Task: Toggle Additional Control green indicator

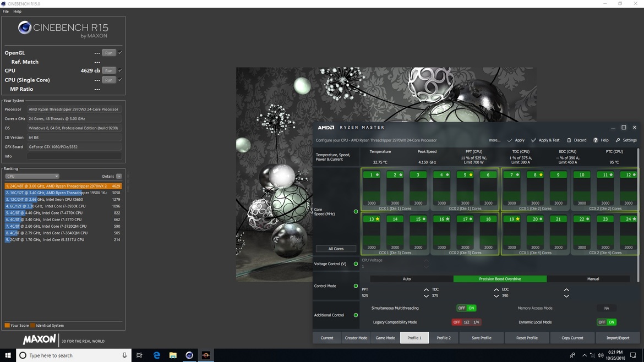Action: tap(356, 315)
